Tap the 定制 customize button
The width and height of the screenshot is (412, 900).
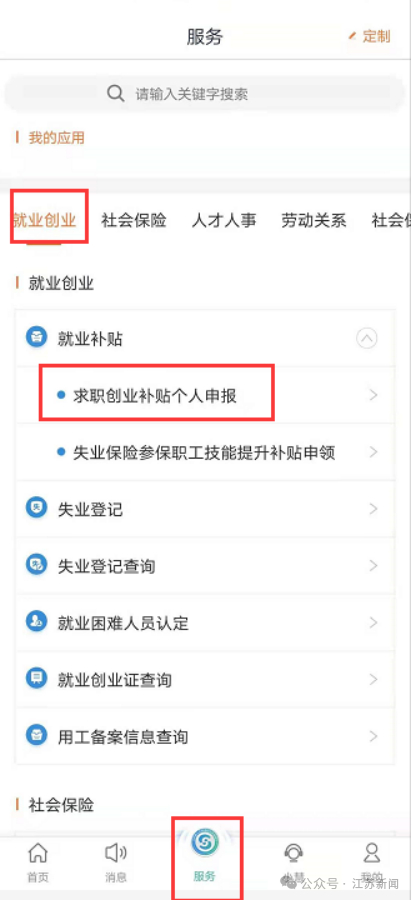coord(370,36)
